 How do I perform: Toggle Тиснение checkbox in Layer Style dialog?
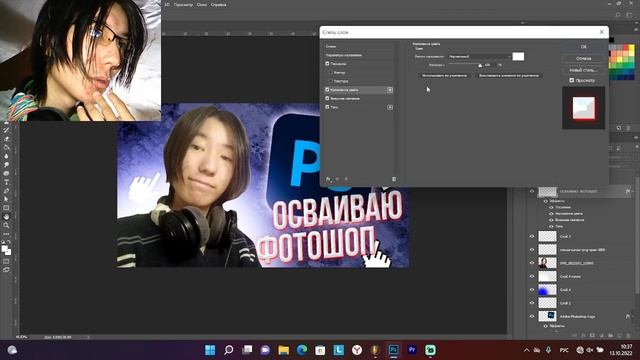pos(327,64)
